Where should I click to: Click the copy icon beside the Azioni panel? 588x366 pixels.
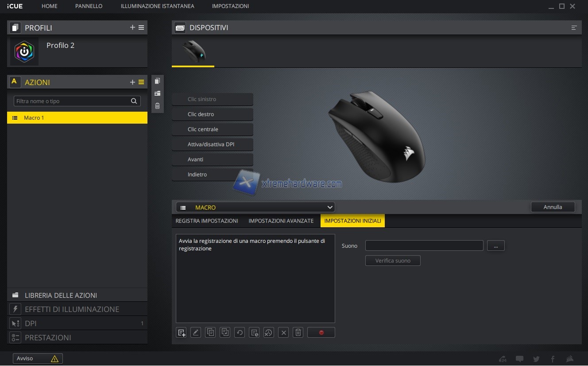tap(157, 81)
